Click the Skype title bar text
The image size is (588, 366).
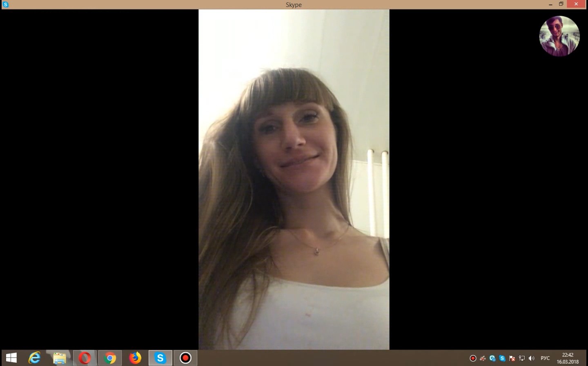tap(294, 5)
